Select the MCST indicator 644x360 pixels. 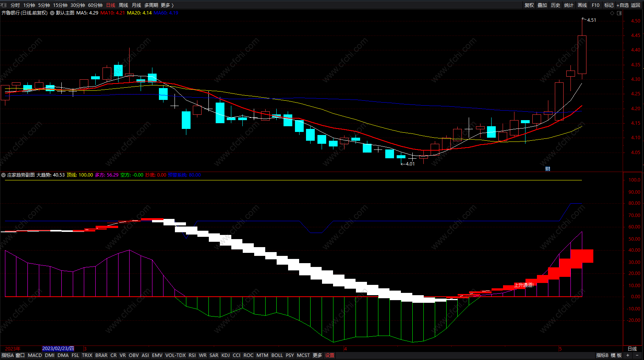(x=303, y=355)
